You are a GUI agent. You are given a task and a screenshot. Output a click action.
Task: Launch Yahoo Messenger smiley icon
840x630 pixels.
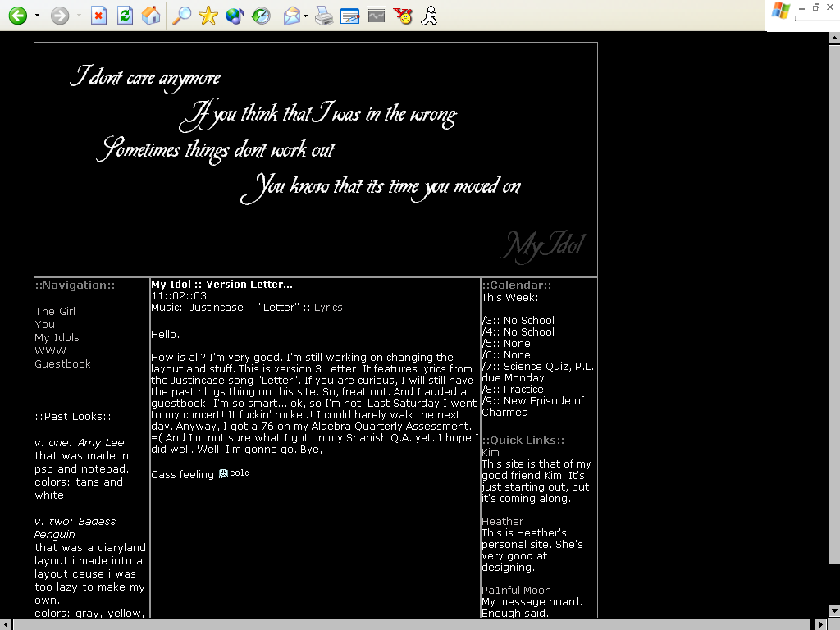403,16
